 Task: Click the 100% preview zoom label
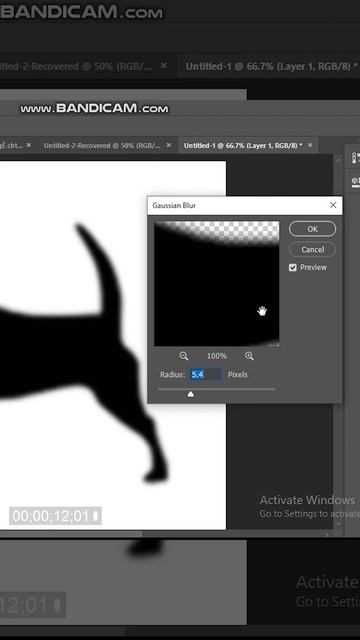pos(217,356)
